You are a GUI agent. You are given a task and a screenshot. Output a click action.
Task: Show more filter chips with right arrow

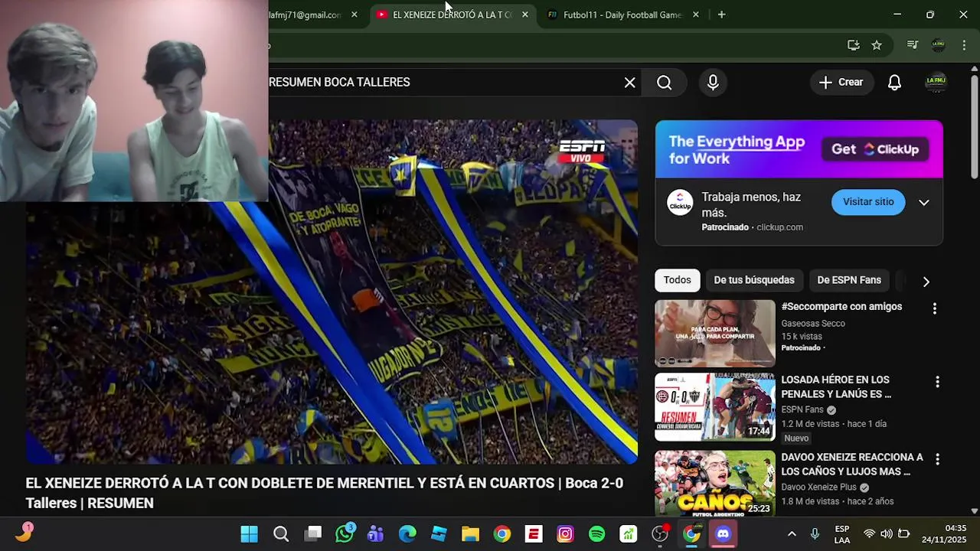point(926,282)
